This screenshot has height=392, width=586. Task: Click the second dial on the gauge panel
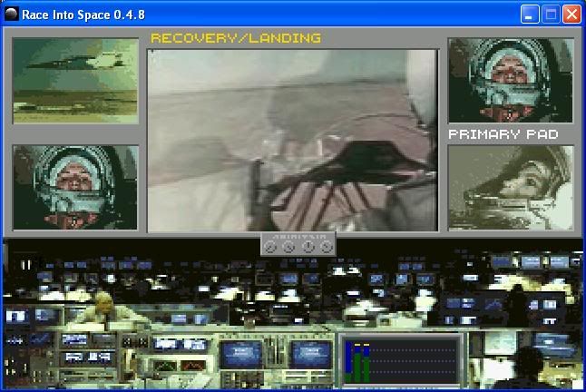[288, 247]
